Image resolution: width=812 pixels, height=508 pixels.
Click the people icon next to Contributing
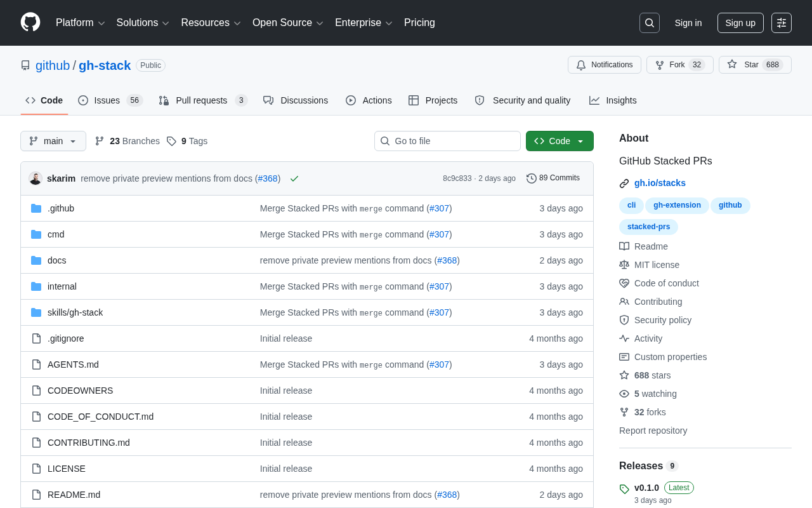point(624,302)
